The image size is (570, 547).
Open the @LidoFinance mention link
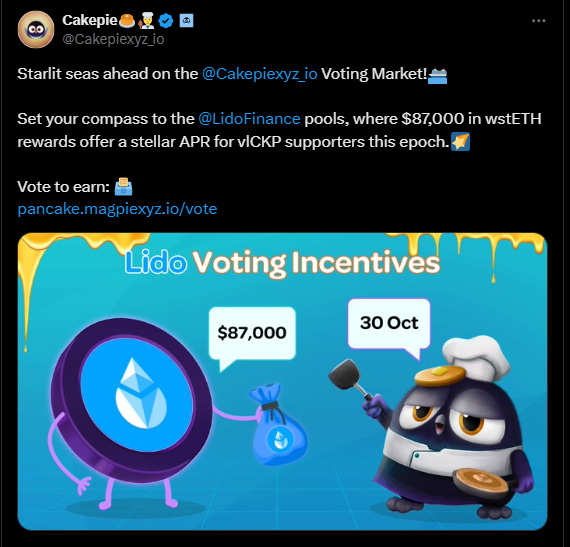coord(249,119)
